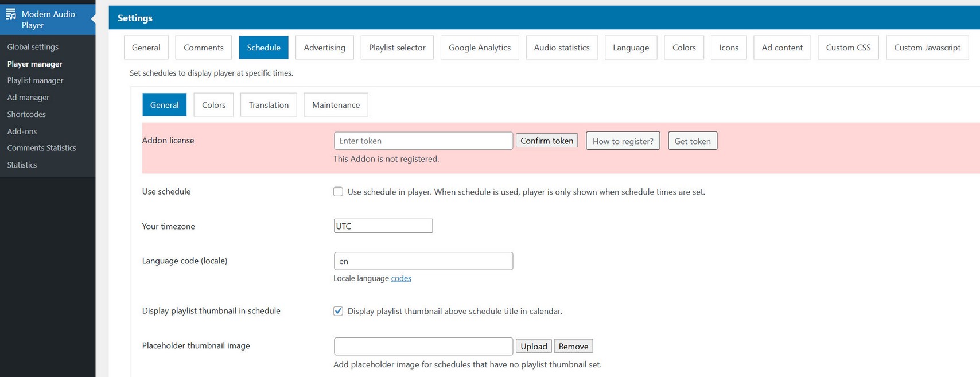
Task: Click the Get token button
Action: coord(692,141)
